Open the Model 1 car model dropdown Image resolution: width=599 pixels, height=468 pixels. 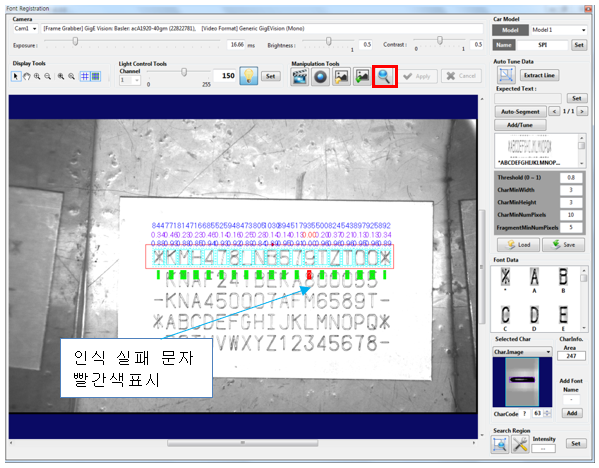point(559,30)
